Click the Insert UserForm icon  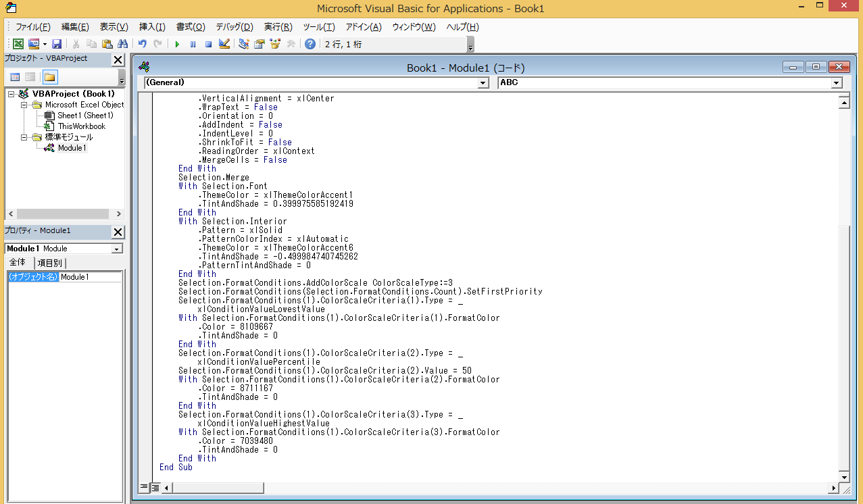34,44
